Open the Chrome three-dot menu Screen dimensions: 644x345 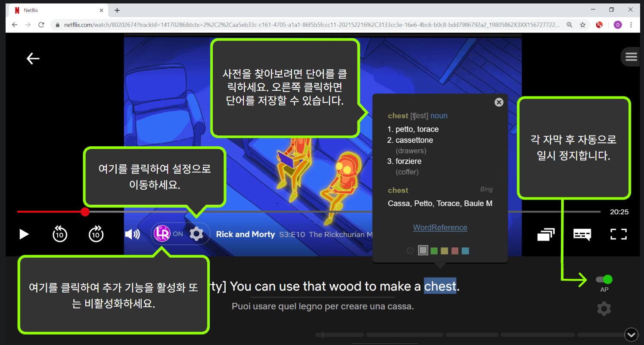coord(631,25)
